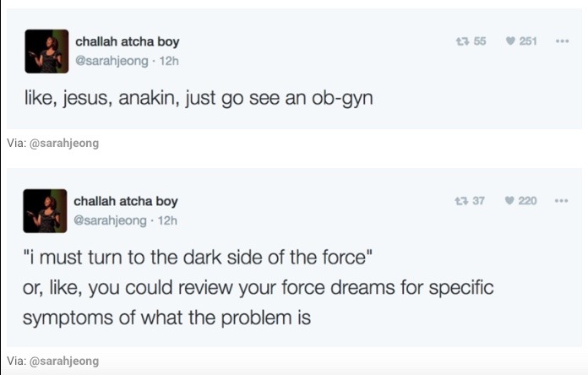Retweet the "just go see an ob-gyn" tweet
Screen dimensions: 588x375
point(460,41)
